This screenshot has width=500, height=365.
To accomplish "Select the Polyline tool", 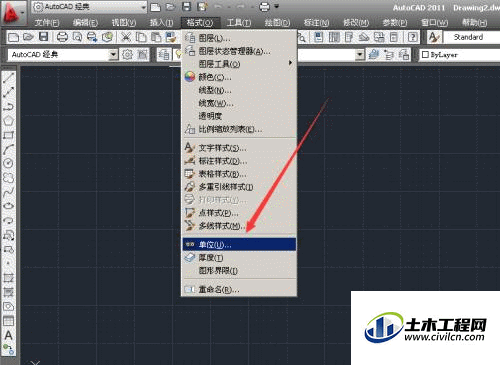I will tap(8, 106).
